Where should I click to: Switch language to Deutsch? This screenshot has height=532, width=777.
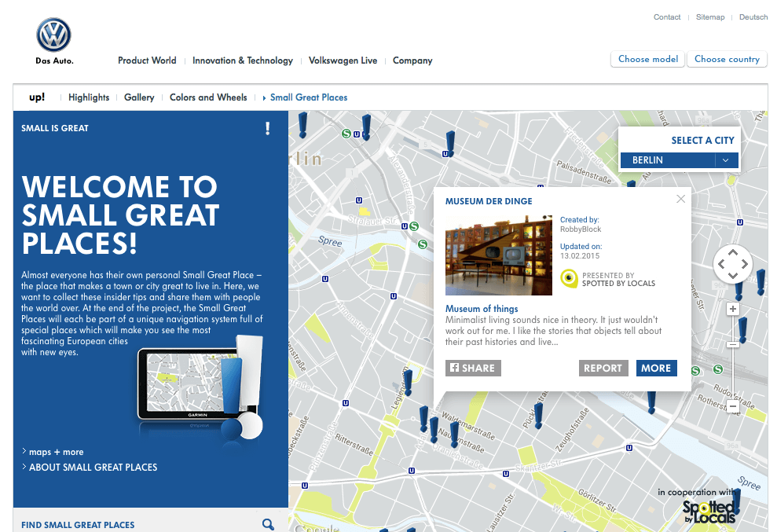coord(753,17)
